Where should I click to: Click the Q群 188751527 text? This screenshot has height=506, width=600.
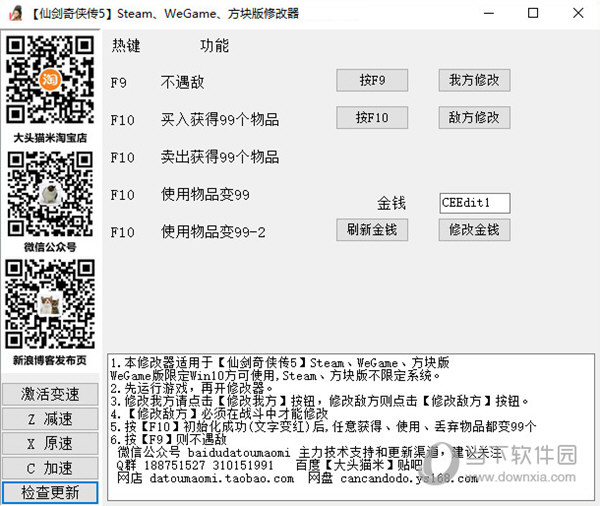[x=161, y=465]
